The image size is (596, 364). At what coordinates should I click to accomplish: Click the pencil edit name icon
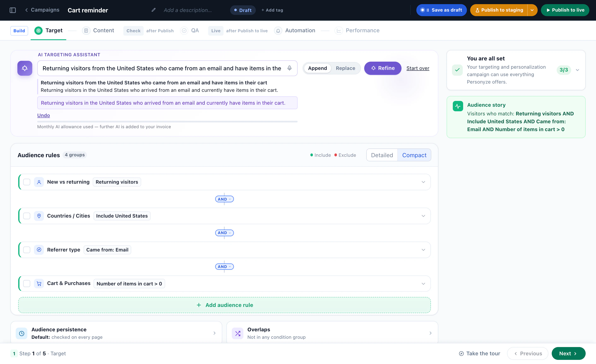[x=153, y=10]
